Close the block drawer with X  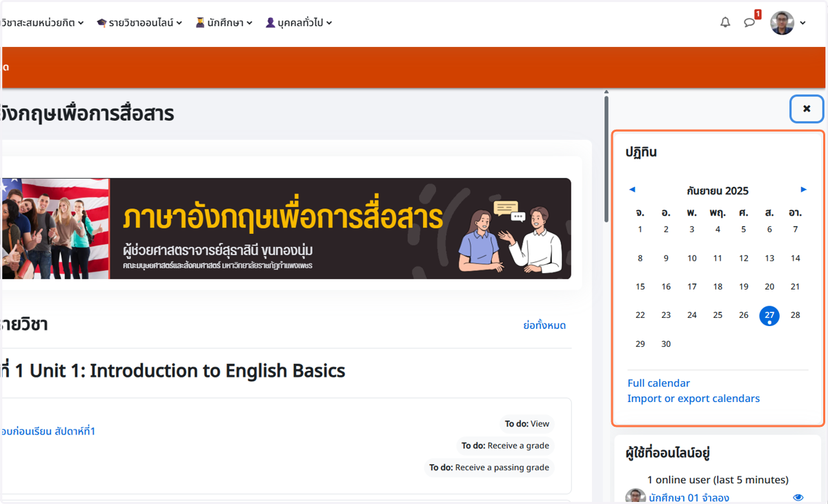pos(807,109)
